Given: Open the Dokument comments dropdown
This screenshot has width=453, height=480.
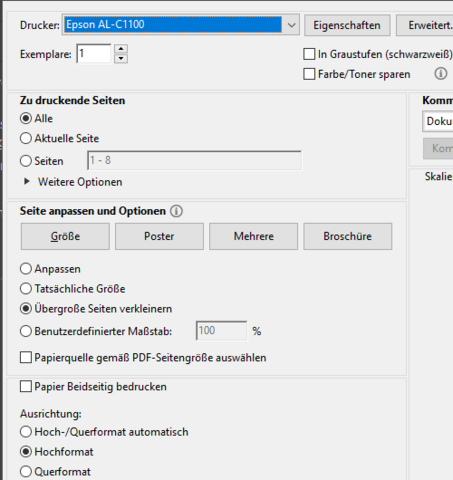Looking at the screenshot, I should pyautogui.click(x=438, y=121).
